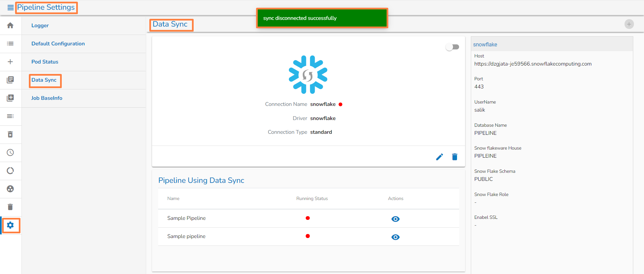644x274 pixels.
Task: Open the plain trash icon in sidebar
Action: [x=10, y=207]
